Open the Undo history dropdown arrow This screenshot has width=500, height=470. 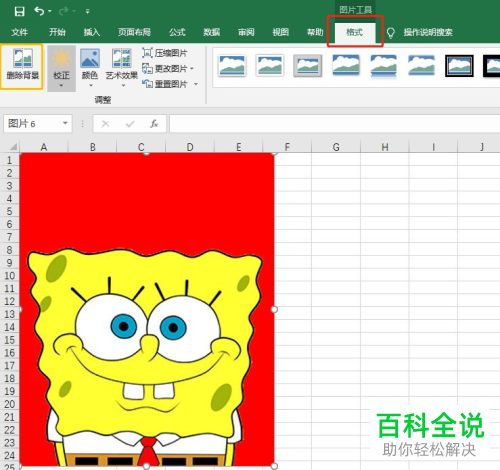click(x=50, y=11)
